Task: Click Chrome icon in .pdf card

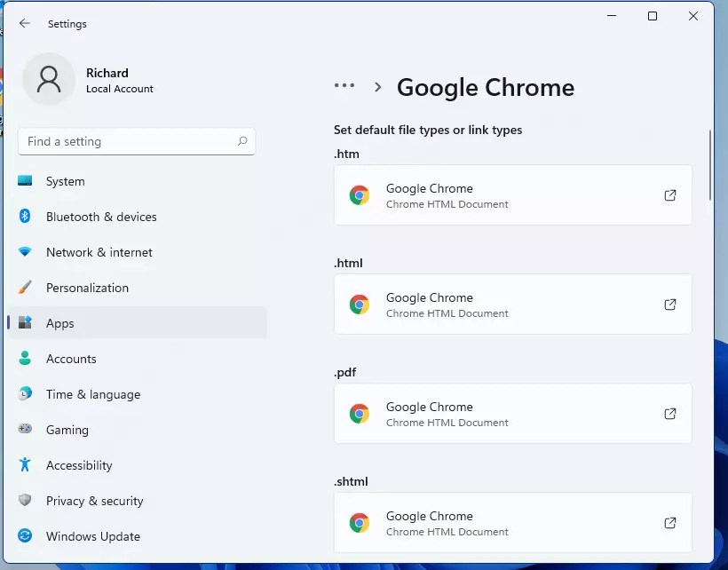Action: [360, 414]
